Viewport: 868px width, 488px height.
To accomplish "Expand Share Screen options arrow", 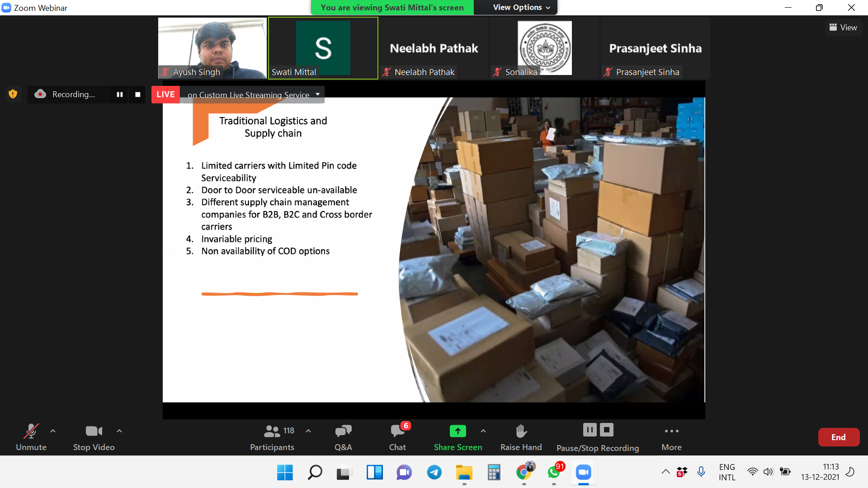I will click(483, 431).
